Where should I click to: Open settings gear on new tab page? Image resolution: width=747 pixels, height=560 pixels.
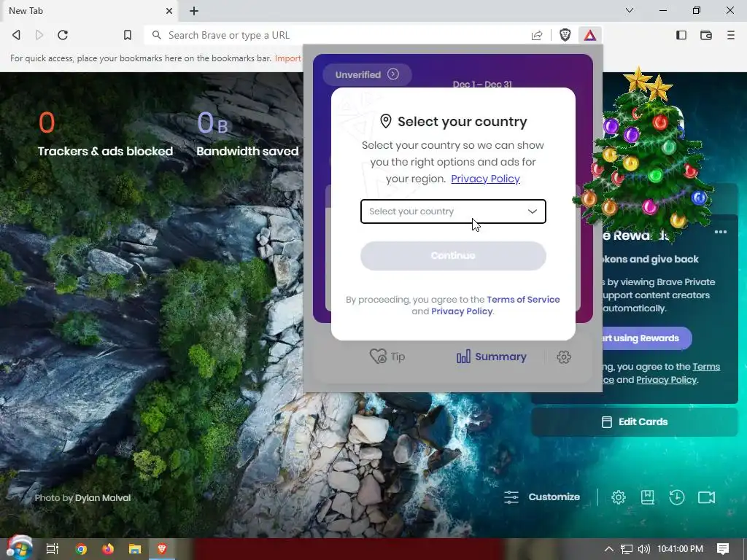click(x=619, y=497)
